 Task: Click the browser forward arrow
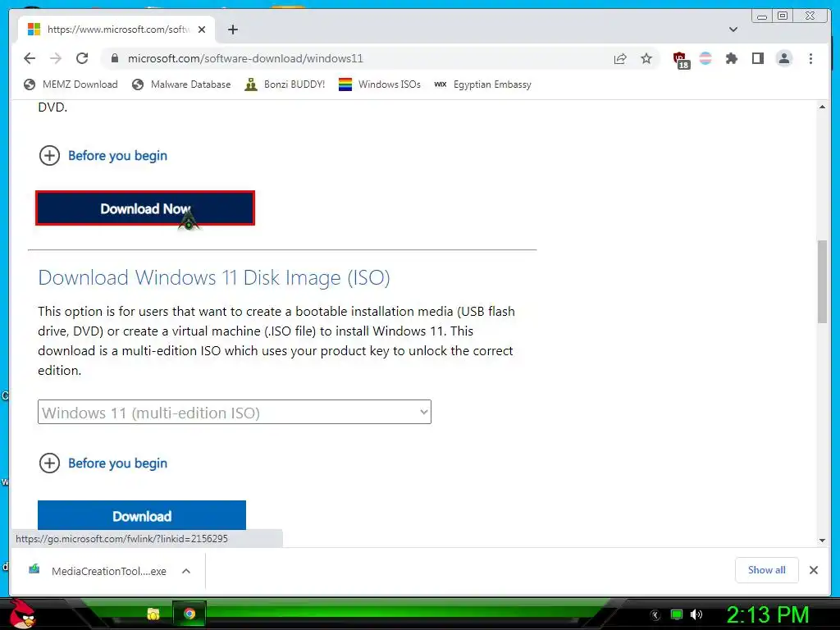pos(56,58)
